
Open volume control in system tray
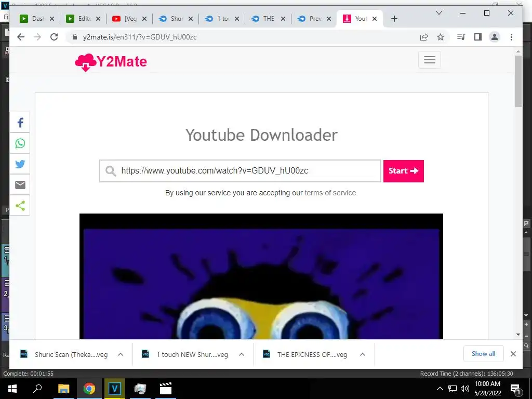(x=465, y=389)
